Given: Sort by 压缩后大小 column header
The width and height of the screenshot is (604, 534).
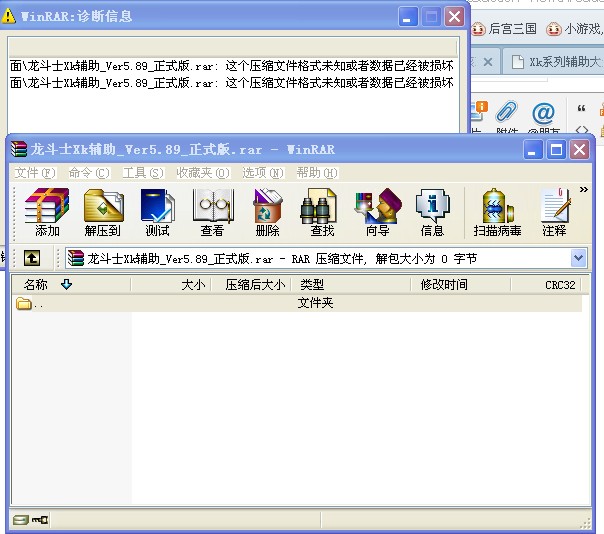Looking at the screenshot, I should [251, 285].
